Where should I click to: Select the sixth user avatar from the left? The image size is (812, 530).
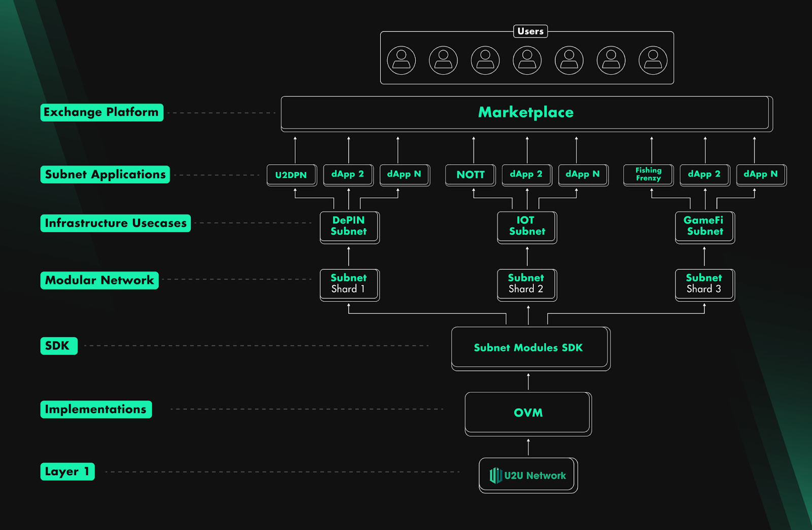(611, 60)
